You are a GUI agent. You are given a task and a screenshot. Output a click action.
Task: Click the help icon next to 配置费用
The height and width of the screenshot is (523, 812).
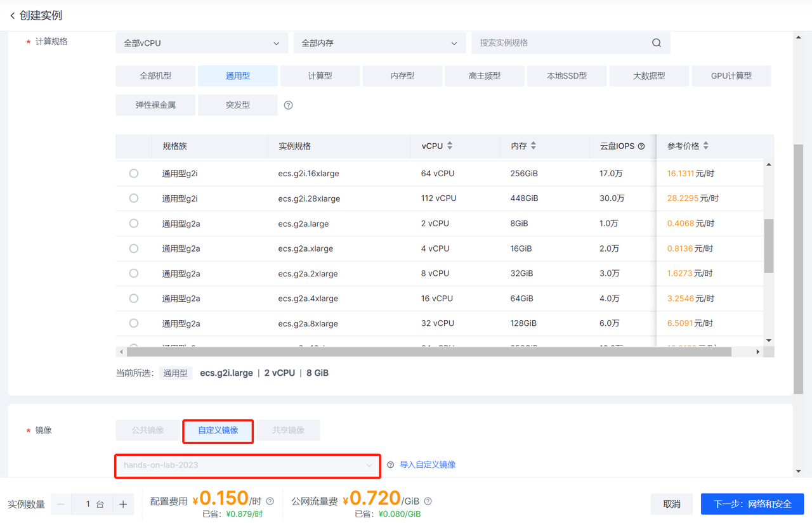point(270,501)
